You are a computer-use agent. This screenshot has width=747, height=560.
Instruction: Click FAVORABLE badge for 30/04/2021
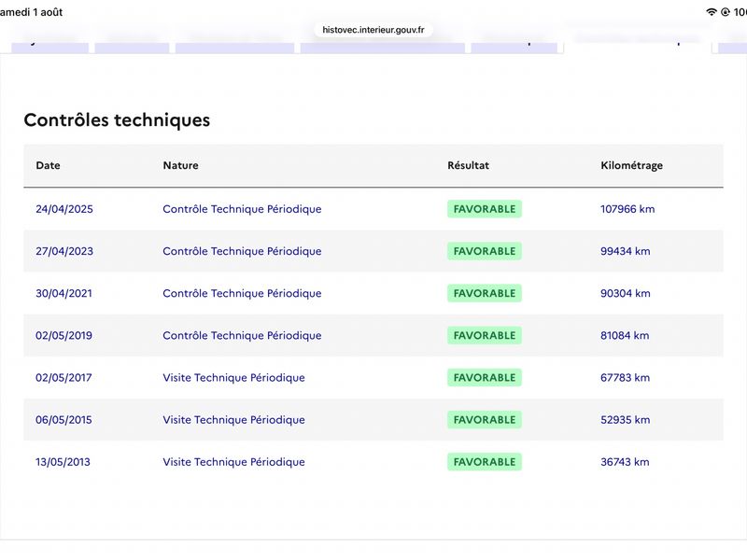pyautogui.click(x=484, y=293)
